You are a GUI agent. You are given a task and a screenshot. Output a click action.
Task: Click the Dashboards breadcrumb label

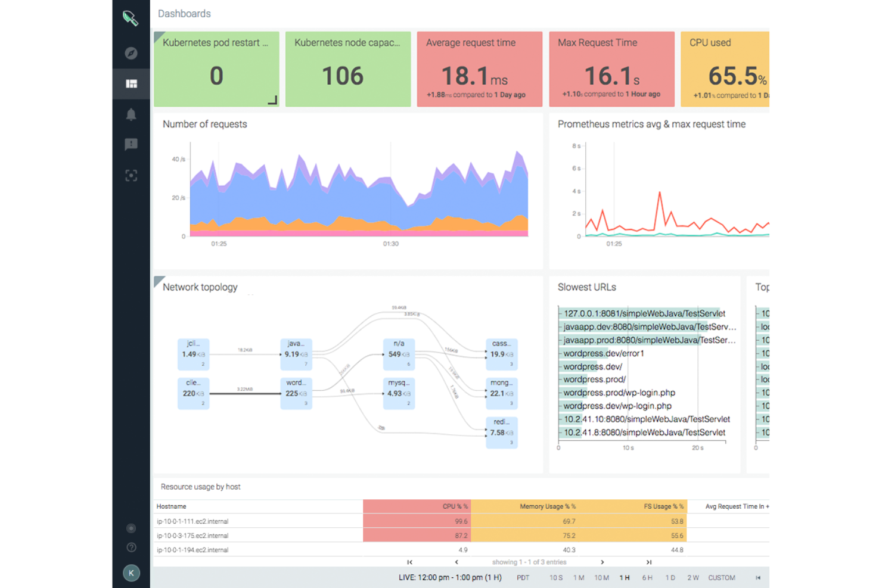[x=184, y=13]
